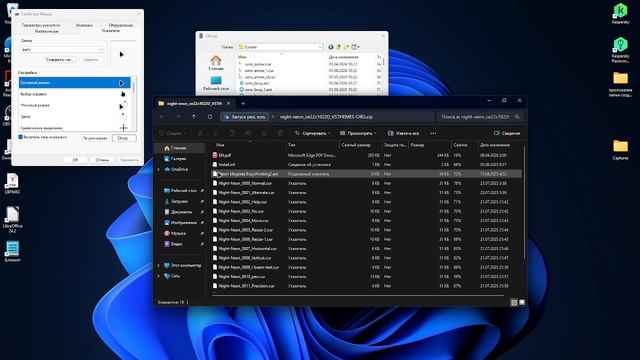The image size is (640, 360).
Task: Open the Сортировать dropdown in Explorer
Action: click(x=313, y=133)
